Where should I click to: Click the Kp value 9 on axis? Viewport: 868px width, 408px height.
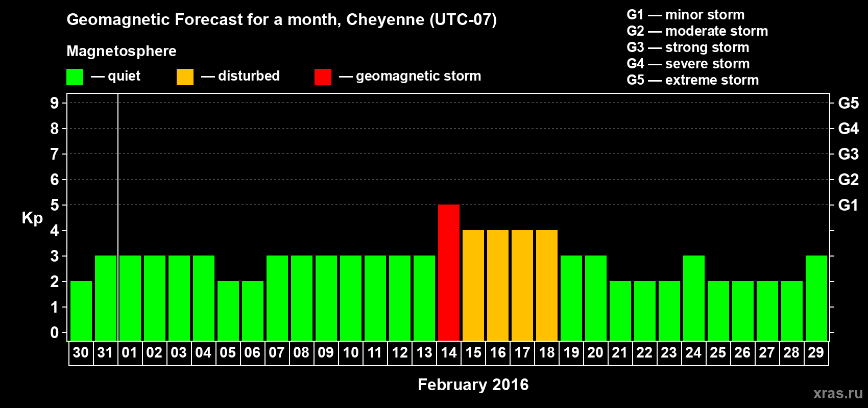tap(55, 103)
